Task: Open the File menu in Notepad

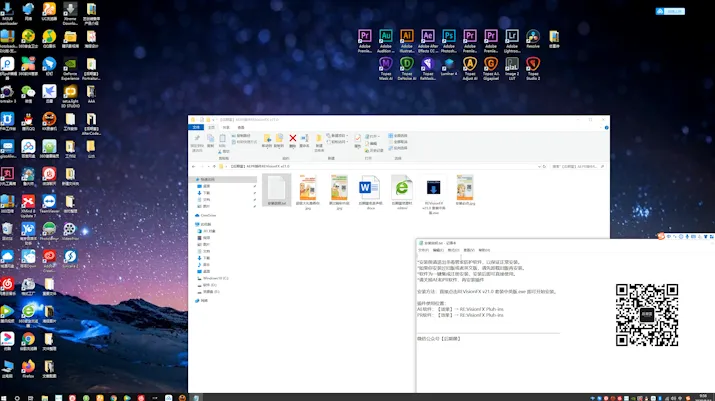Action: (424, 250)
